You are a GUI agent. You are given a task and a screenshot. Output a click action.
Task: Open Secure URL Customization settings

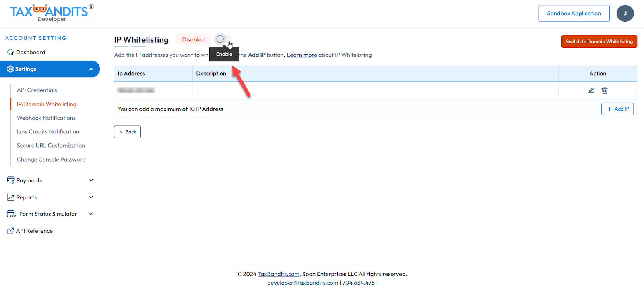pos(51,145)
